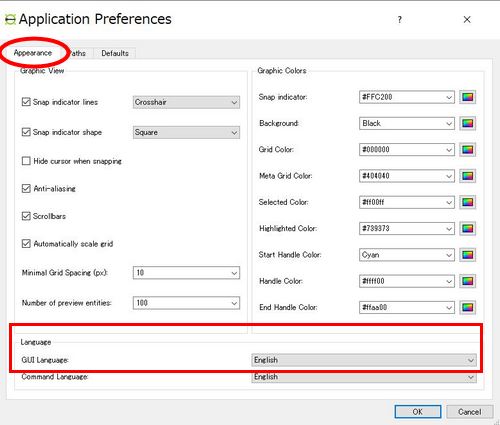Open color picker for Grid Color

point(467,150)
